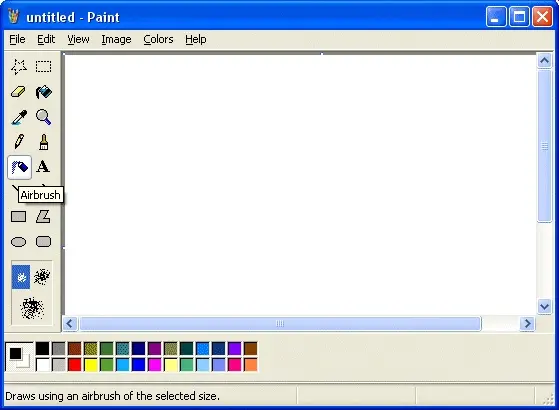The image size is (559, 410).
Task: Select the Rounded Rectangle tool
Action: coord(43,242)
